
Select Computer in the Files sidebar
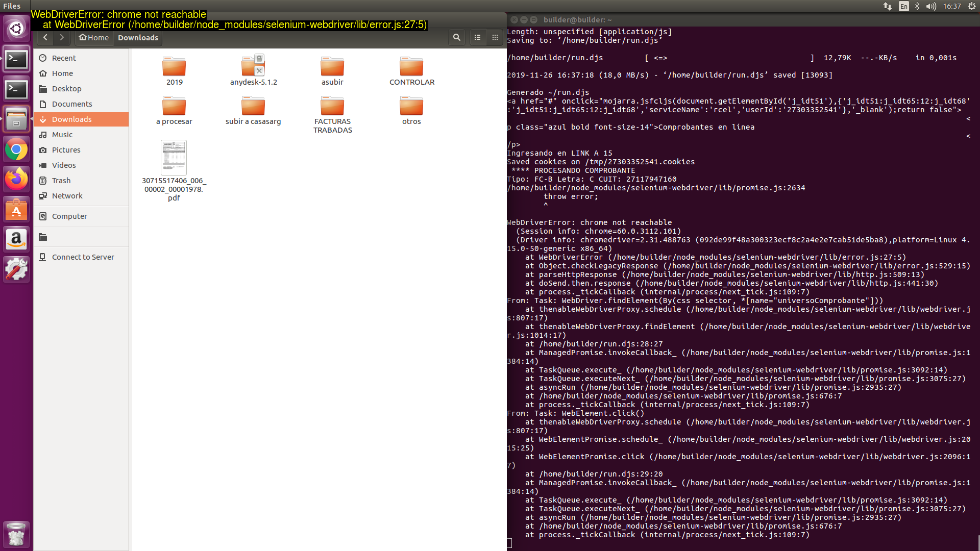pos(82,216)
